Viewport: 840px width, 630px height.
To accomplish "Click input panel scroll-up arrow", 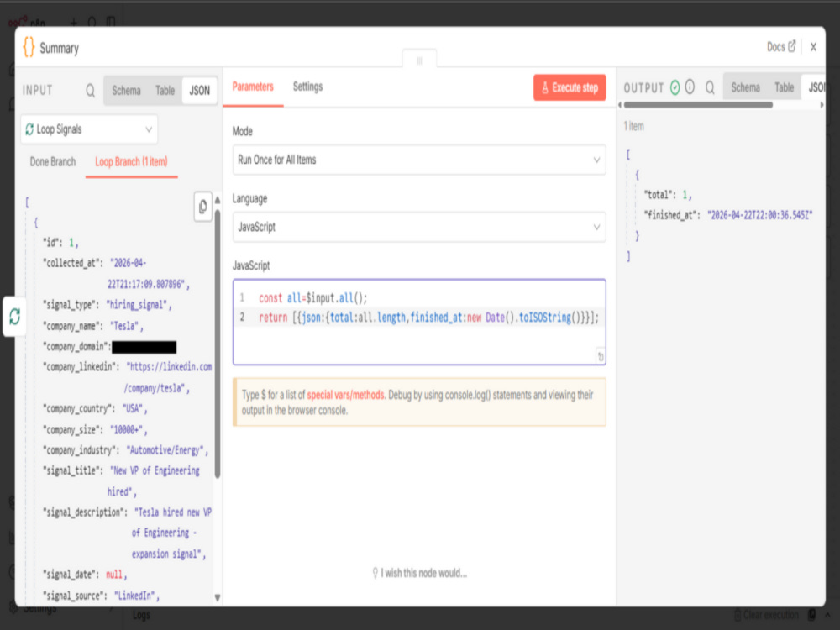I will click(x=218, y=200).
